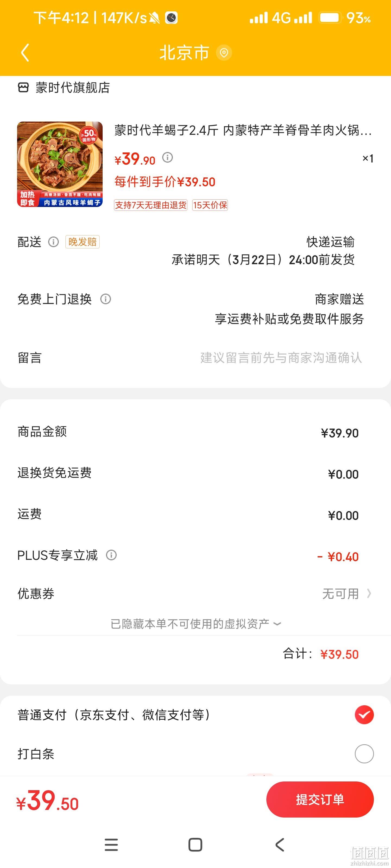This screenshot has height=868, width=391.
Task: Tap 支持7天无理由退货 tag
Action: coord(150,205)
